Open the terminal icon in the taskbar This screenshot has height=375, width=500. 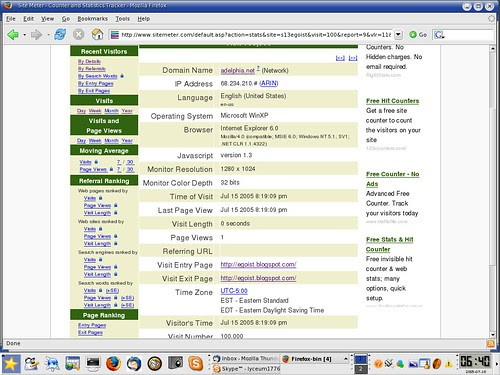[93, 363]
